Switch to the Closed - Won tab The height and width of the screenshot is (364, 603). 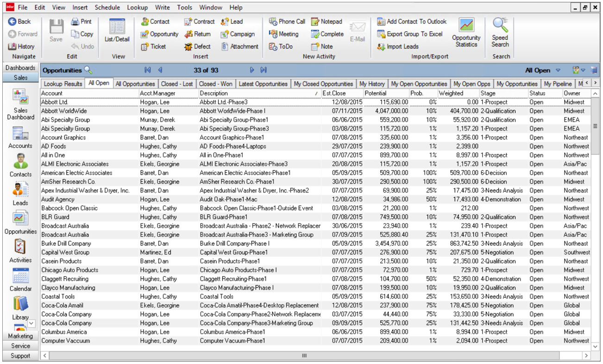pyautogui.click(x=216, y=84)
